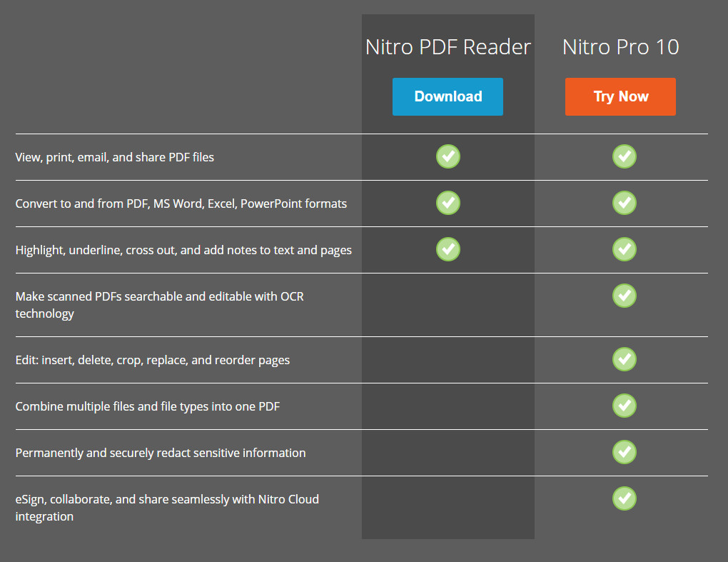This screenshot has width=728, height=562.
Task: Click Nitro PDF Reader checkmark for Highlight, underline row
Action: [x=448, y=249]
